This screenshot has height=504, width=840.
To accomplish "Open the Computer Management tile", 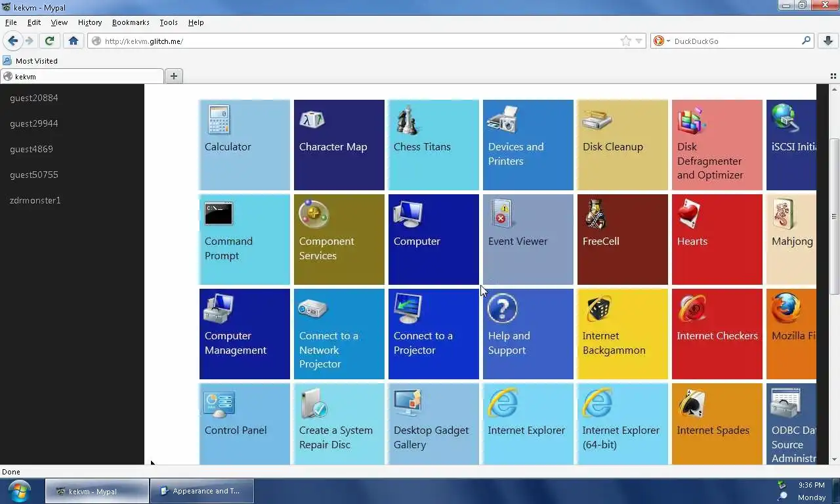I will coord(244,334).
